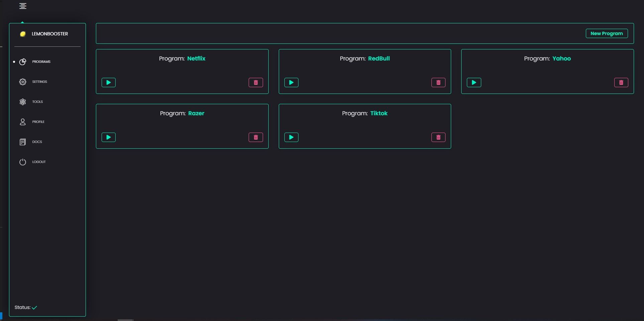Click the lemon logo icon
Viewport: 644px width, 321px height.
coord(23,34)
